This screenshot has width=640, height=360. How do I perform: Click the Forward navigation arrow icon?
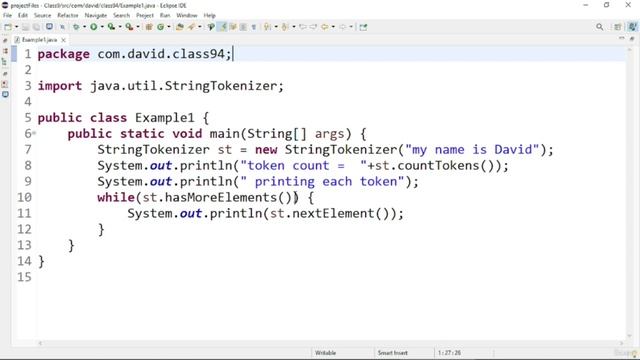point(342,27)
